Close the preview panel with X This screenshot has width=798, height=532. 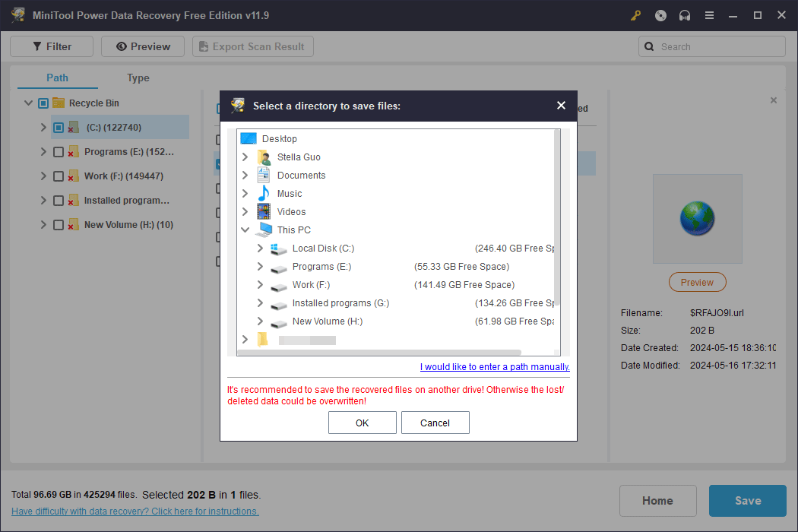click(774, 100)
